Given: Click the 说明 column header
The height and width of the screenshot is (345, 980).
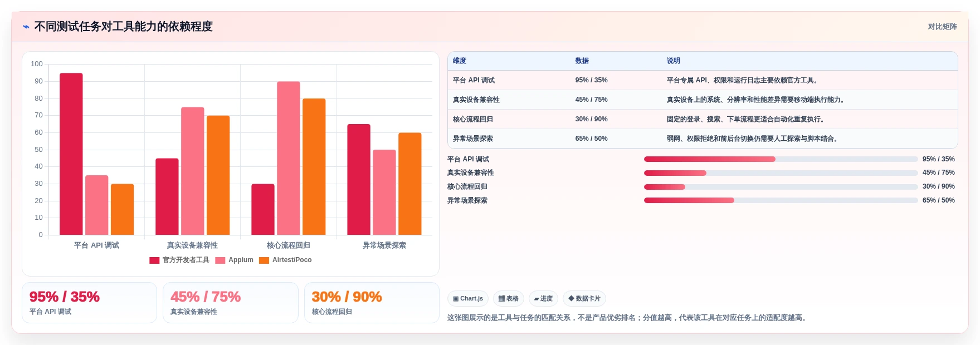Looking at the screenshot, I should point(674,61).
